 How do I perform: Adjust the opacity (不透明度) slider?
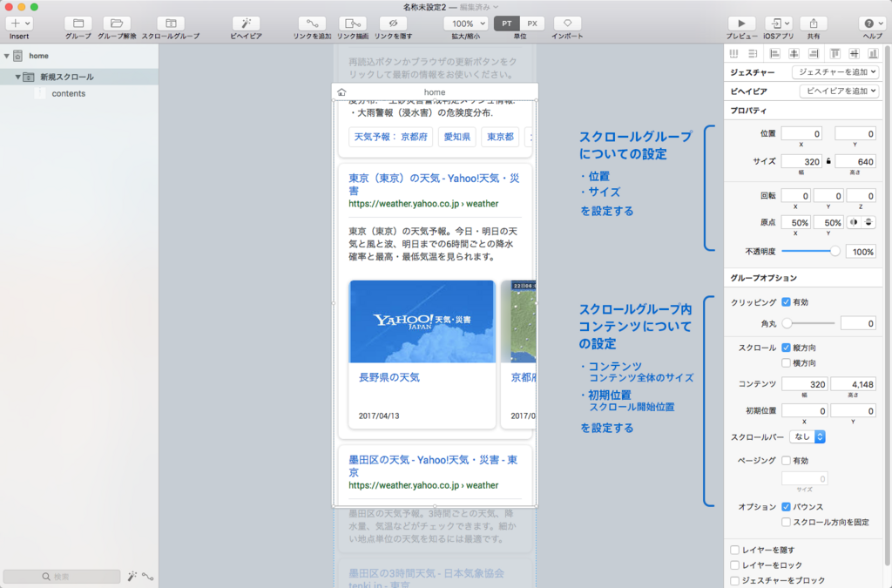(x=835, y=251)
